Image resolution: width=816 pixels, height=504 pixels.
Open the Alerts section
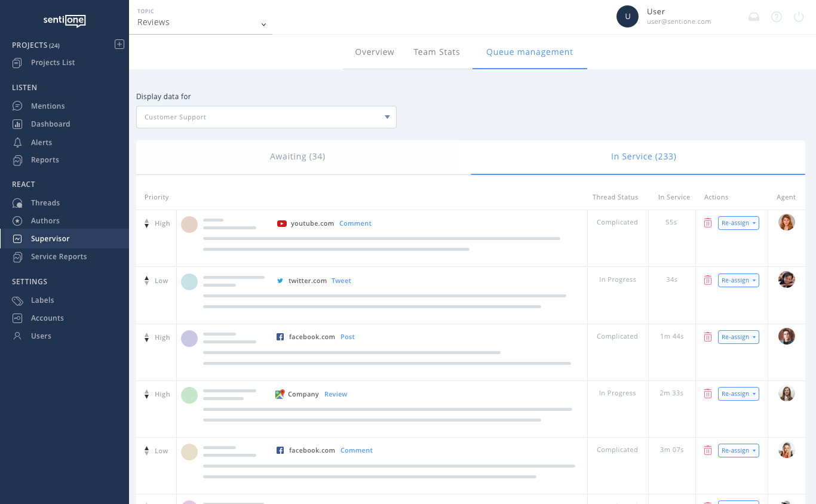click(42, 142)
